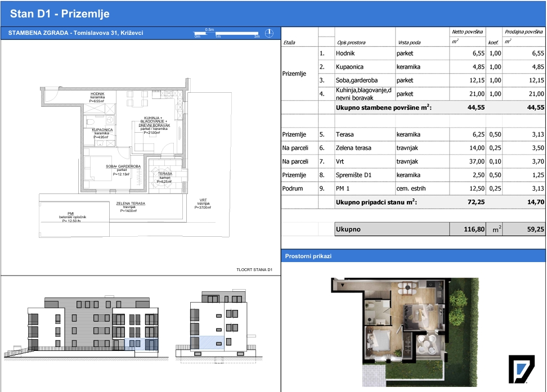
Task: Click the scale bar in the blue header
Action: 227,33
